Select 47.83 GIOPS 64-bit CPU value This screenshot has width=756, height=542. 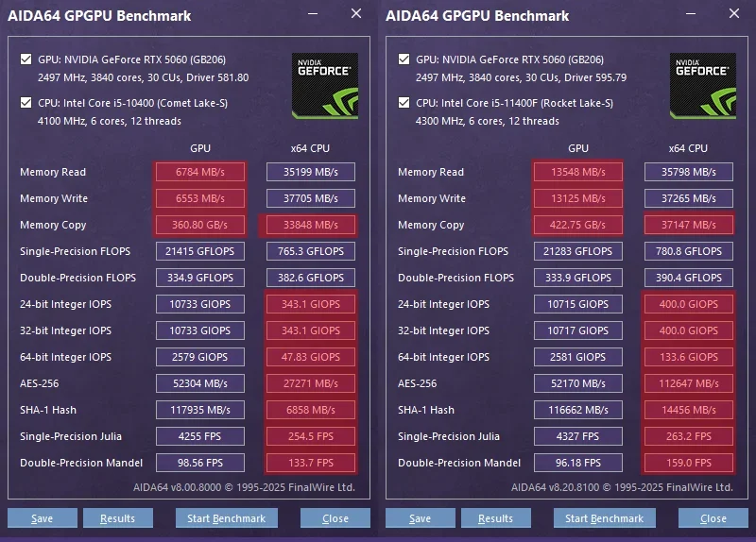tap(311, 357)
